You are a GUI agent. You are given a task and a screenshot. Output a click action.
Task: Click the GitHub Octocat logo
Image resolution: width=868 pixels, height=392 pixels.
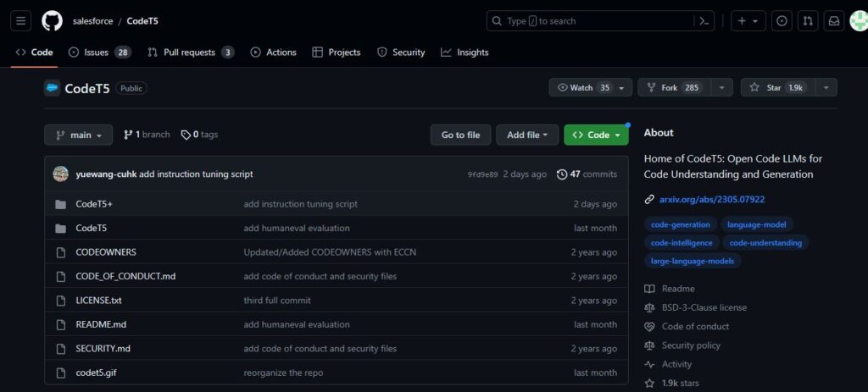(x=52, y=21)
